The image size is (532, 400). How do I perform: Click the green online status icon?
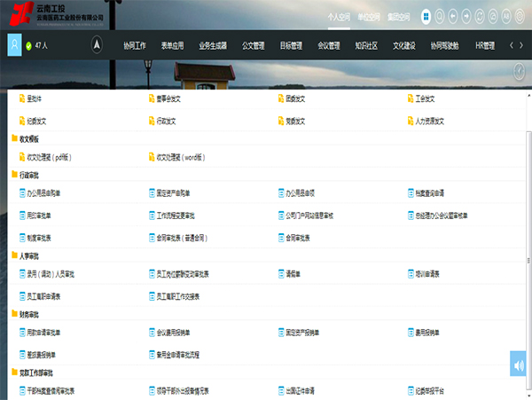(29, 46)
